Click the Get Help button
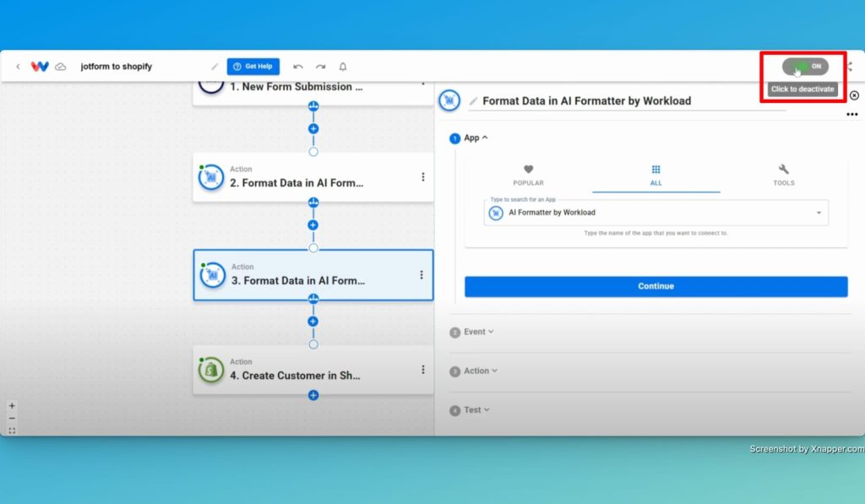The image size is (865, 504). tap(253, 66)
